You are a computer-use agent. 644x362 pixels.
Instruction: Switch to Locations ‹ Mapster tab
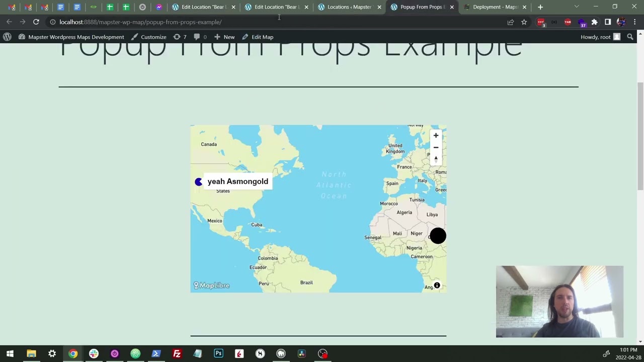[x=349, y=7]
